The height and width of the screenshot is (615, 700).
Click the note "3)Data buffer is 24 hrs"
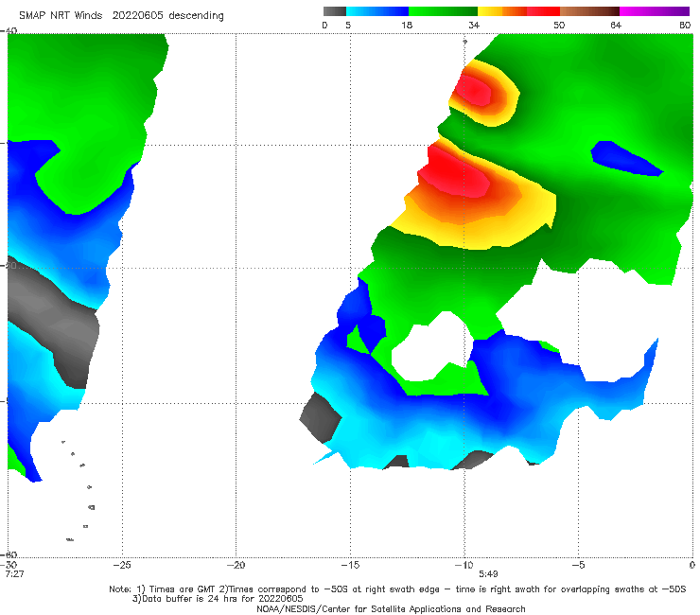click(218, 599)
